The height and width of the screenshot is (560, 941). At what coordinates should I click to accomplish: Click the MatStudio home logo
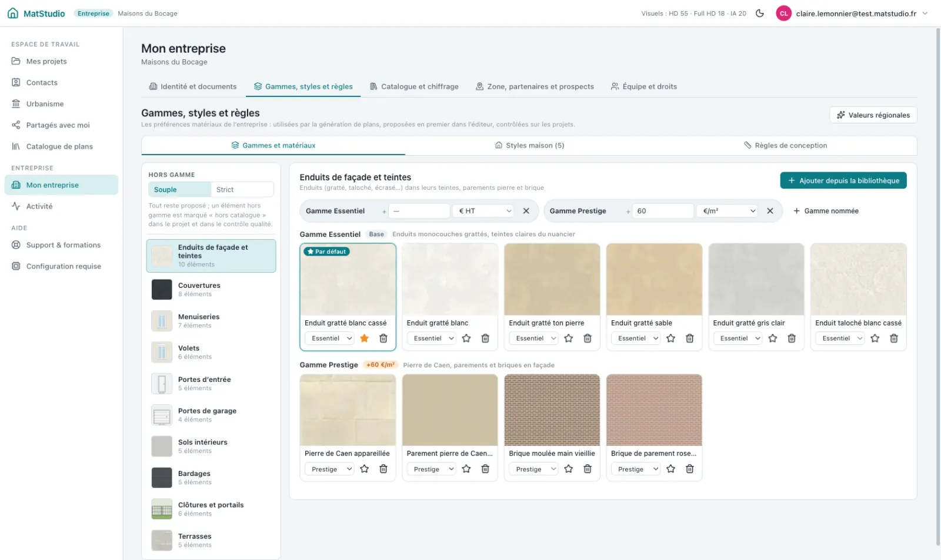click(36, 14)
